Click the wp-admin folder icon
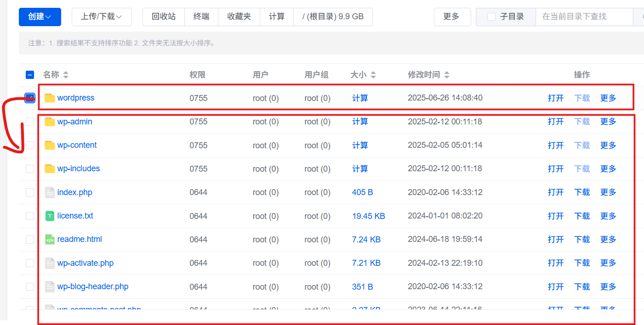This screenshot has height=325, width=644. click(50, 122)
